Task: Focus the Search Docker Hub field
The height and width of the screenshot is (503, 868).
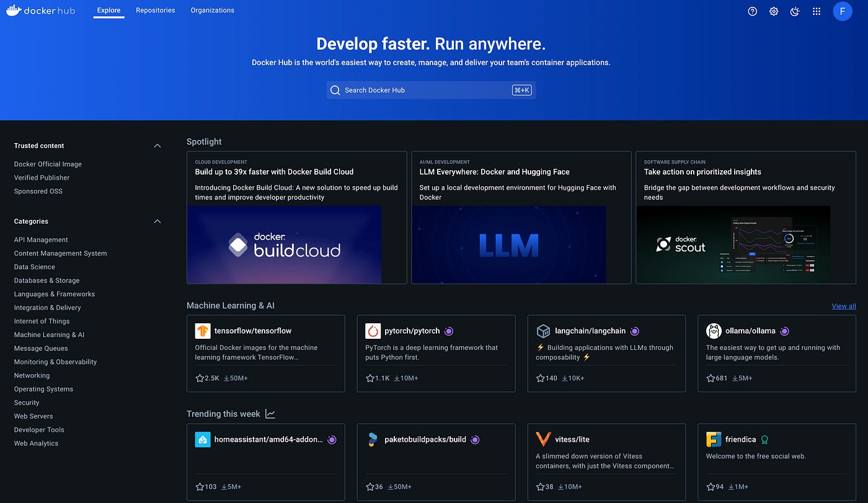Action: pos(431,90)
